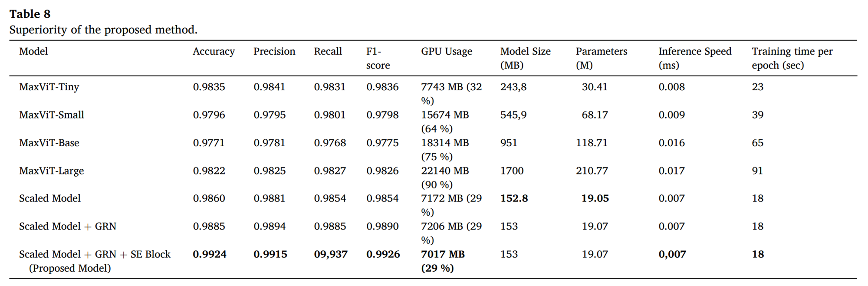Click the training time value 91

tap(757, 171)
